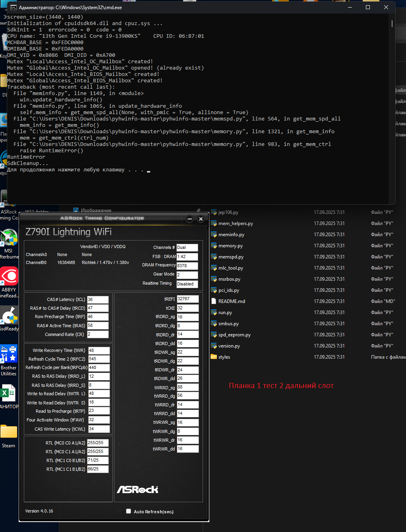Open the Steam folder on desktop
Image resolution: width=406 pixels, height=532 pixels.
pyautogui.click(x=8, y=432)
